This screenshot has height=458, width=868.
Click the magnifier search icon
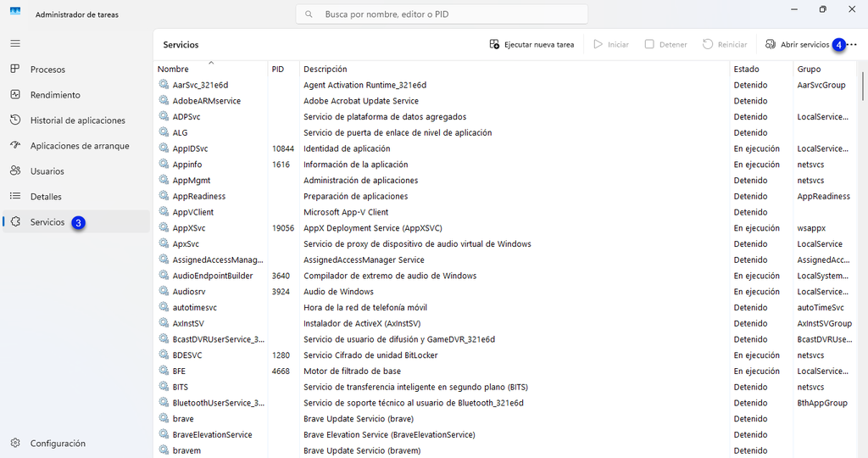pyautogui.click(x=309, y=14)
